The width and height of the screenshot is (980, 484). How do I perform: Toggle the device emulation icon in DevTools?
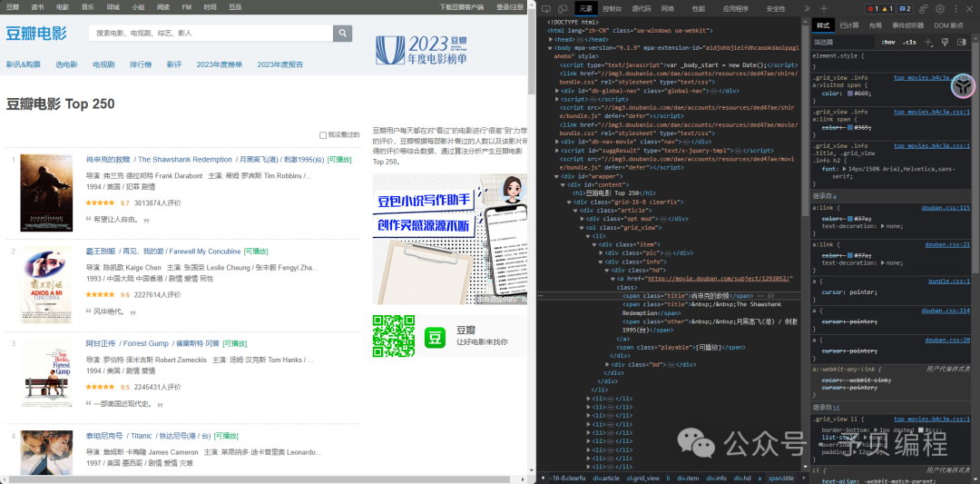563,9
